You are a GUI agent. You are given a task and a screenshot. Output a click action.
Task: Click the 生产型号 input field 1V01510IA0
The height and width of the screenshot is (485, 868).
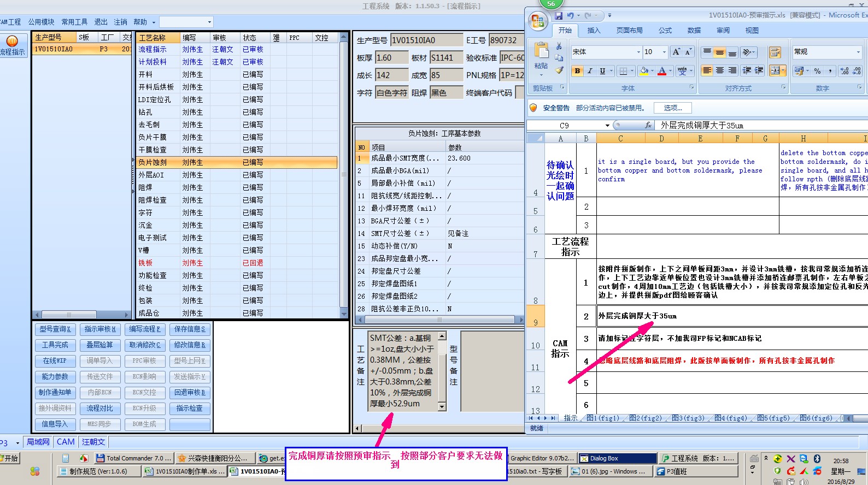point(427,40)
